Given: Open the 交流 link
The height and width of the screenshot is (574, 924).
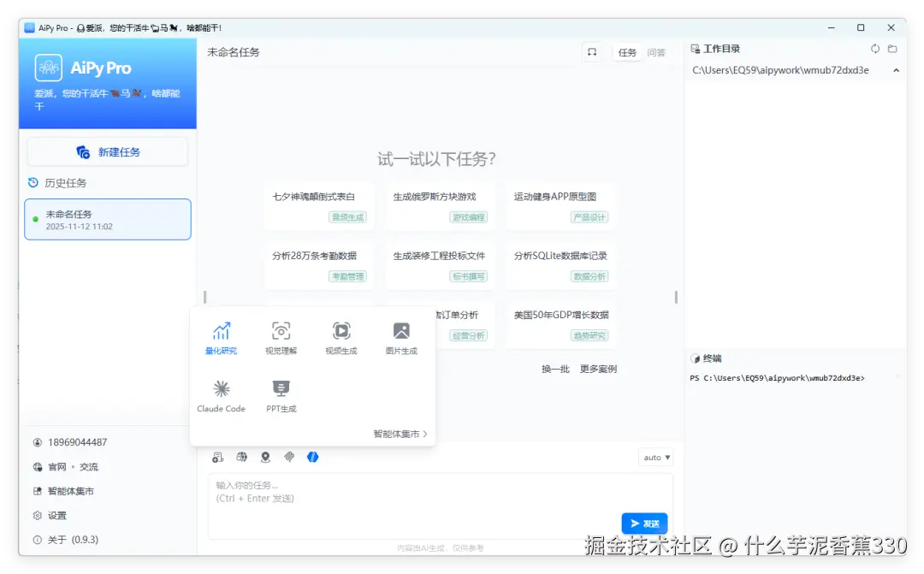Looking at the screenshot, I should [x=89, y=467].
